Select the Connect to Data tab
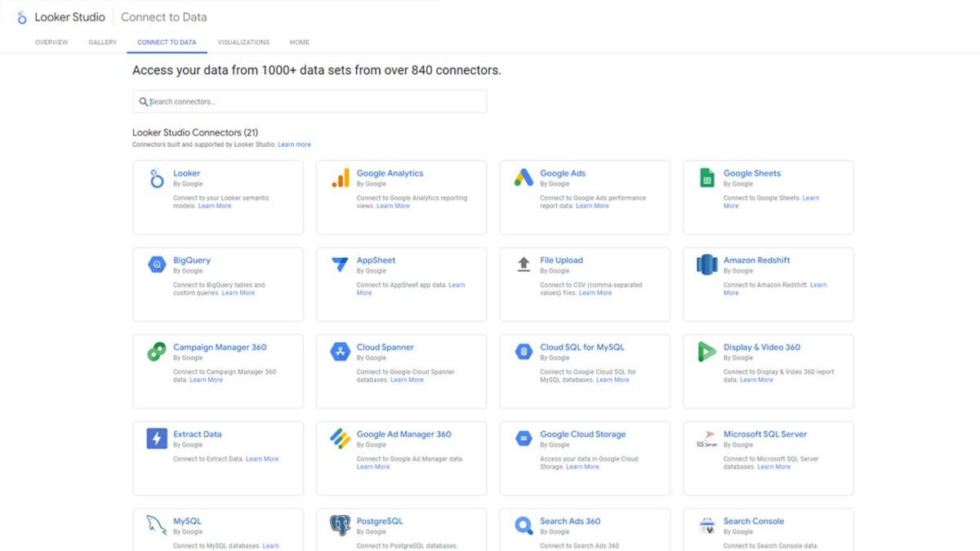The width and height of the screenshot is (980, 551). (x=167, y=42)
